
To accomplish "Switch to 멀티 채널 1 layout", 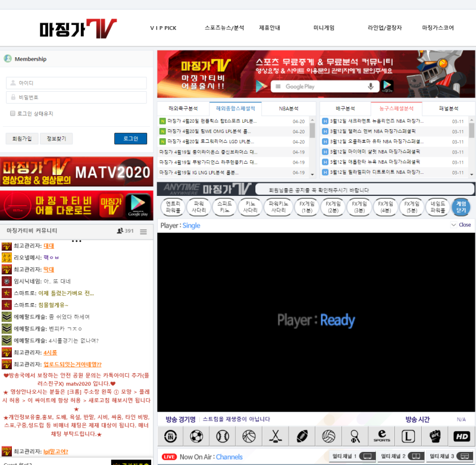I will pos(352,456).
